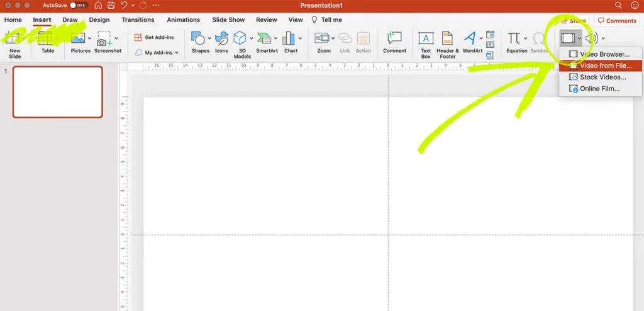Screen dimensions: 644x311
Task: Open My Add-ins menu
Action: [x=157, y=53]
